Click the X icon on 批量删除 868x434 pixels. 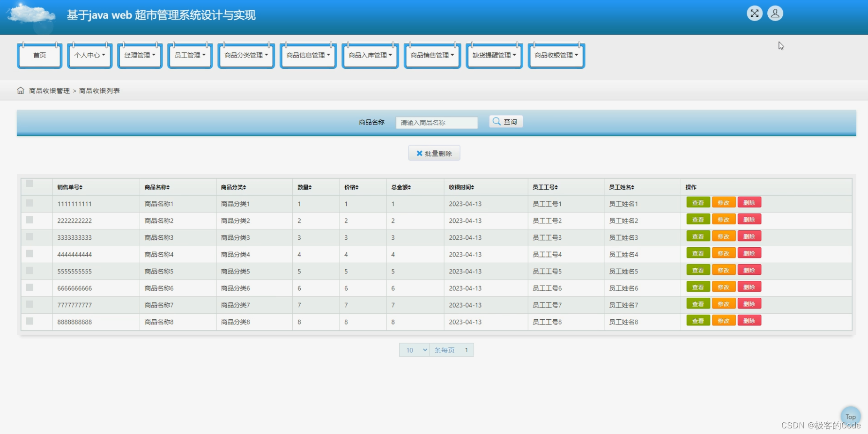tap(419, 153)
